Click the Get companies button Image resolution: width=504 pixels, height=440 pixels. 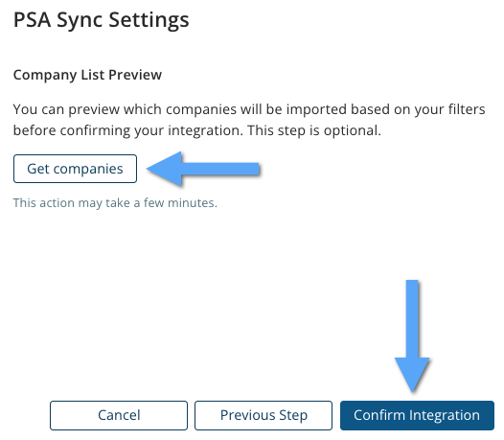point(75,169)
